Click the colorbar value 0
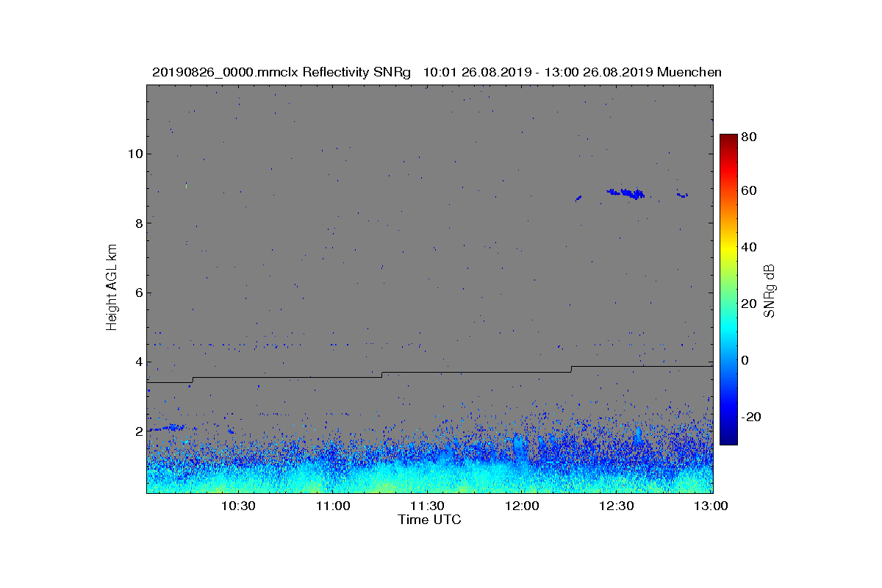This screenshot has height=588, width=882. point(745,360)
